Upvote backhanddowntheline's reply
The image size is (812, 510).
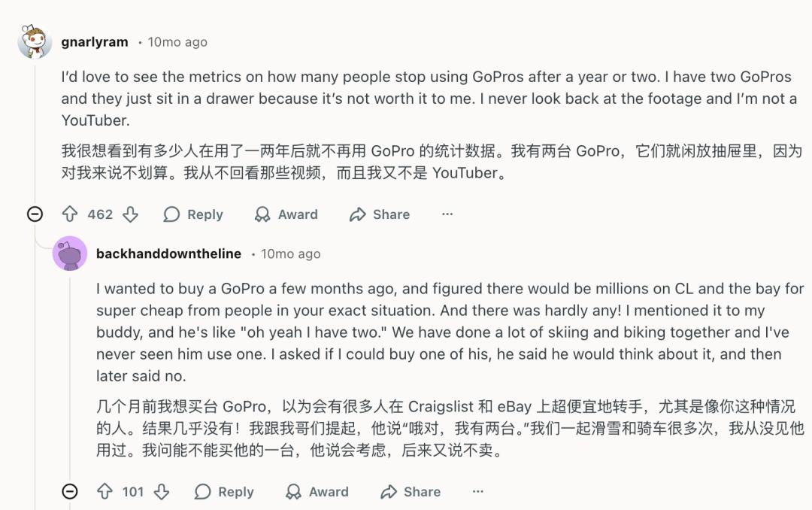click(105, 492)
